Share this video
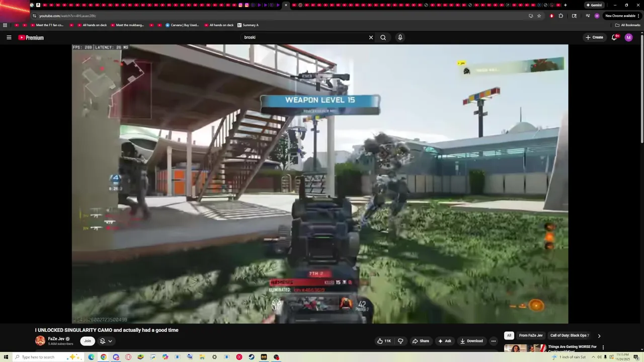Screen dimensions: 644x362 click(x=421, y=341)
